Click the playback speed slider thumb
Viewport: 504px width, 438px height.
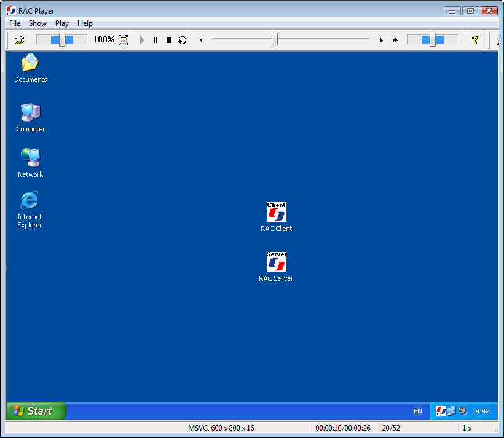[433, 40]
